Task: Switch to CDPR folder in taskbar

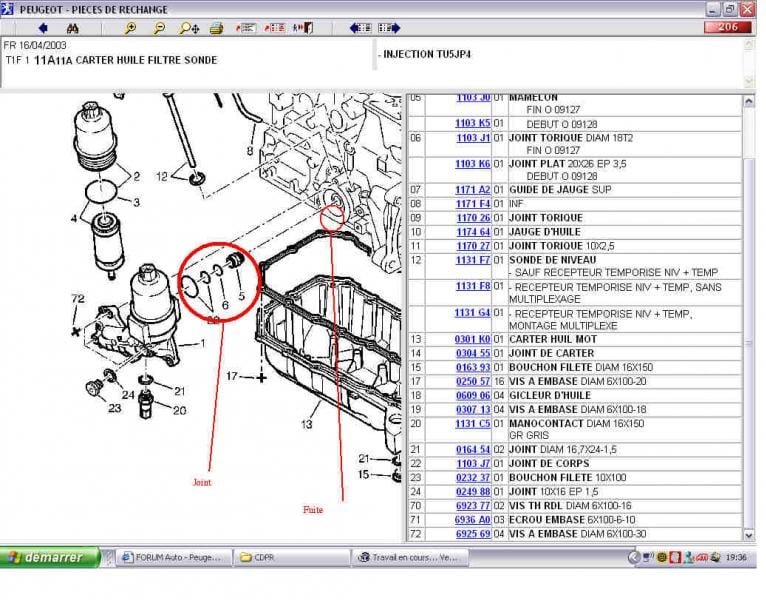Action: click(292, 557)
